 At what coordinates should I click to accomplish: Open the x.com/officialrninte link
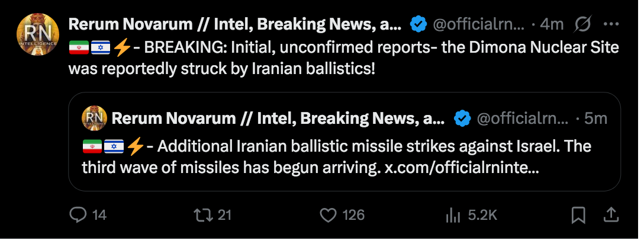(x=462, y=168)
